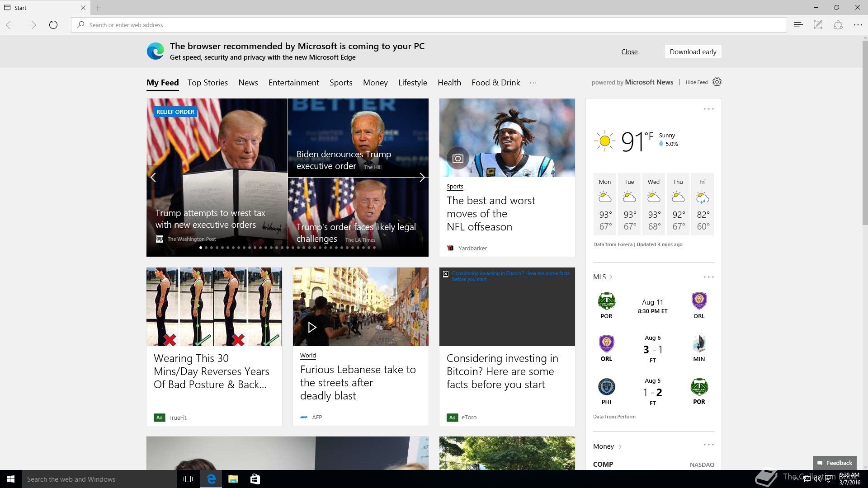The height and width of the screenshot is (488, 868).
Task: Open the Food & Drink tab
Action: pos(496,83)
